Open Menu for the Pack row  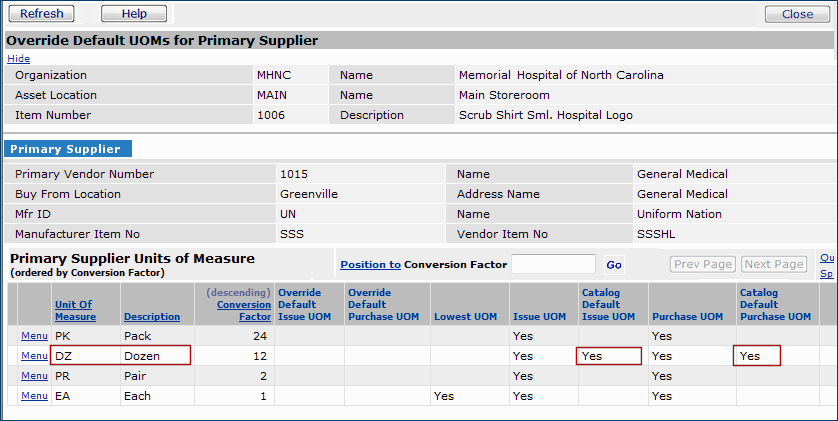coord(34,335)
